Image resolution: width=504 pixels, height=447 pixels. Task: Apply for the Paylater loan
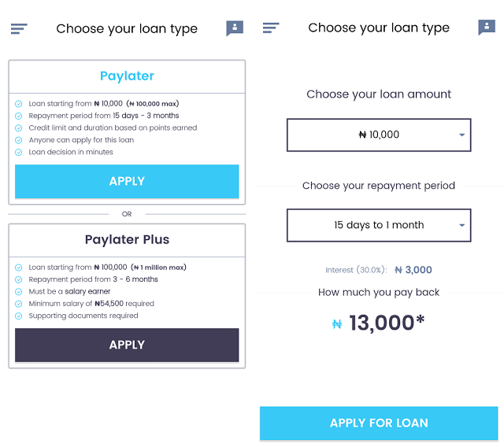point(127,182)
